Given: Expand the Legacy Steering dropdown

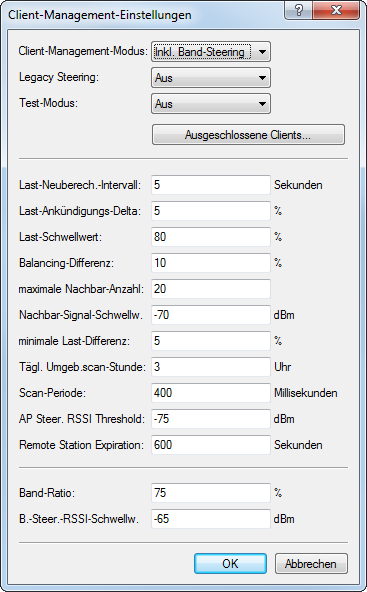Looking at the screenshot, I should tap(211, 78).
